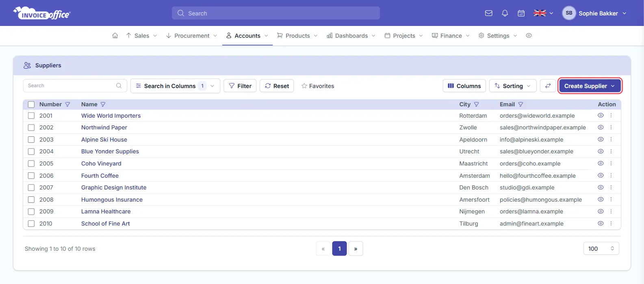View supplier Wide World Importers via eye icon
Viewport: 644px width, 284px height.
pyautogui.click(x=601, y=116)
